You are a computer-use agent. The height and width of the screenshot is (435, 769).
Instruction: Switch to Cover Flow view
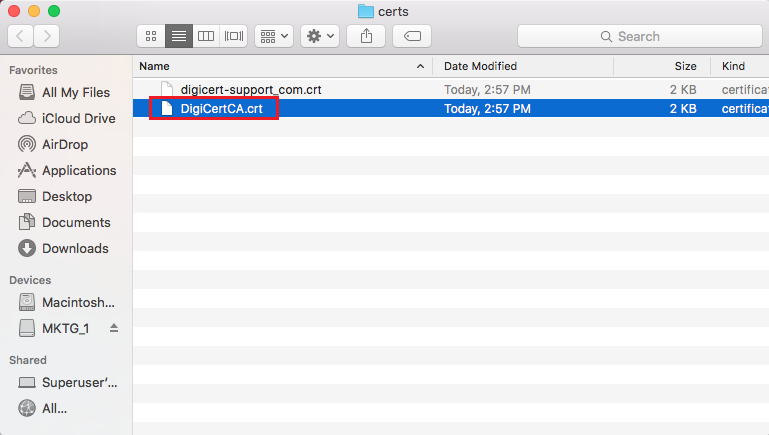[x=234, y=36]
